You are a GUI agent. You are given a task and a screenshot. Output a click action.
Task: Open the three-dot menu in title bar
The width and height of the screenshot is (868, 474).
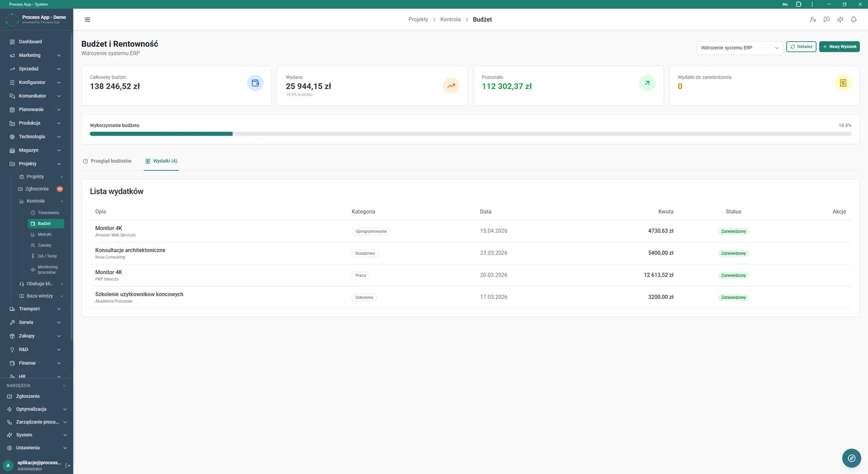pyautogui.click(x=812, y=4)
